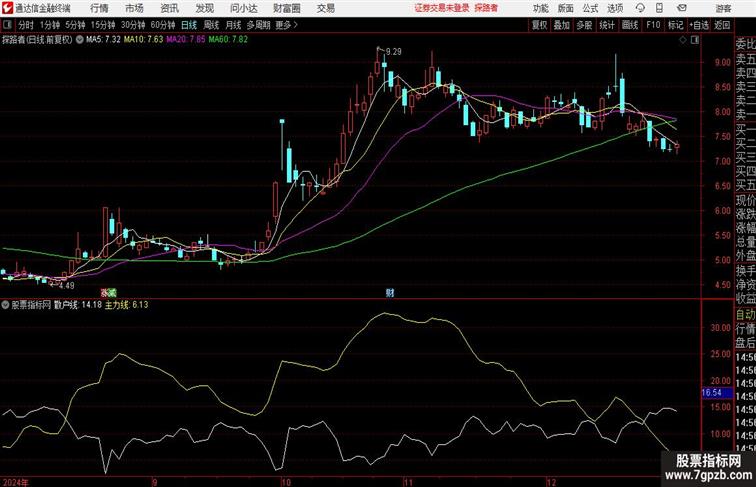Open the 行情 menu

99,8
